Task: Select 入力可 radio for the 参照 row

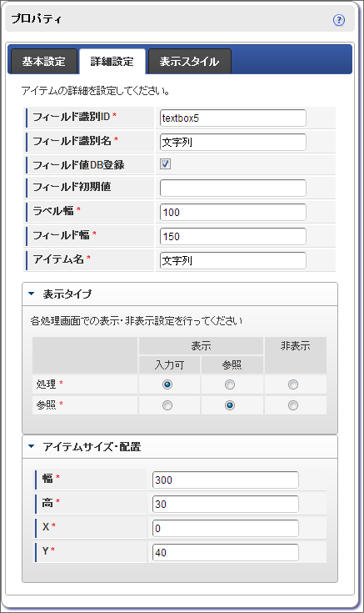Action: pyautogui.click(x=167, y=405)
